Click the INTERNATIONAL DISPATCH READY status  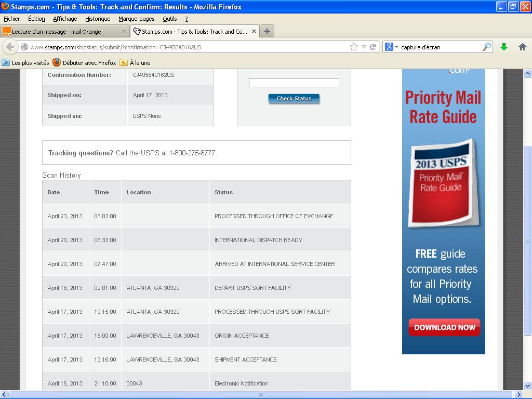point(258,240)
